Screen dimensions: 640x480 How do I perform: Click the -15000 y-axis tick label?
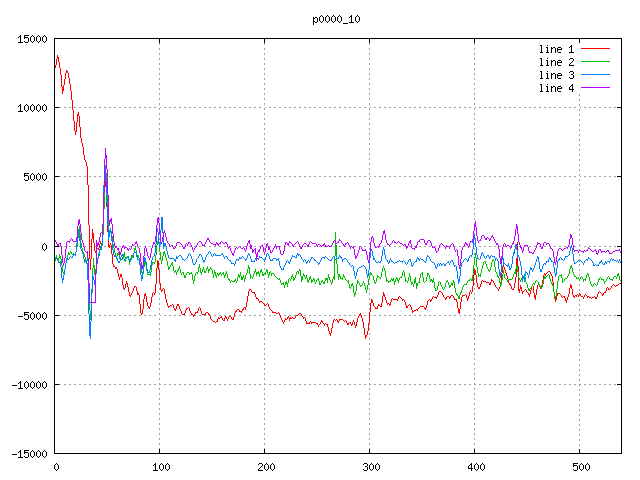pos(29,453)
